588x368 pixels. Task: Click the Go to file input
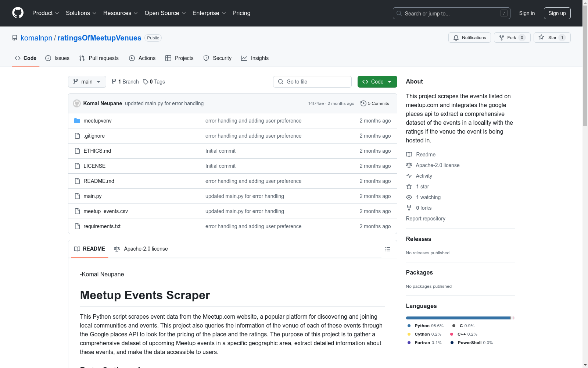[312, 82]
